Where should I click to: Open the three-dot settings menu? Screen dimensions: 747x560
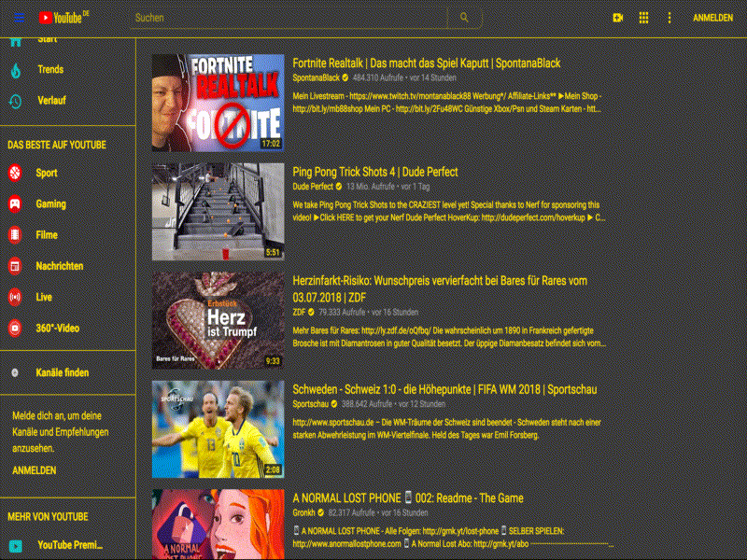(x=669, y=18)
